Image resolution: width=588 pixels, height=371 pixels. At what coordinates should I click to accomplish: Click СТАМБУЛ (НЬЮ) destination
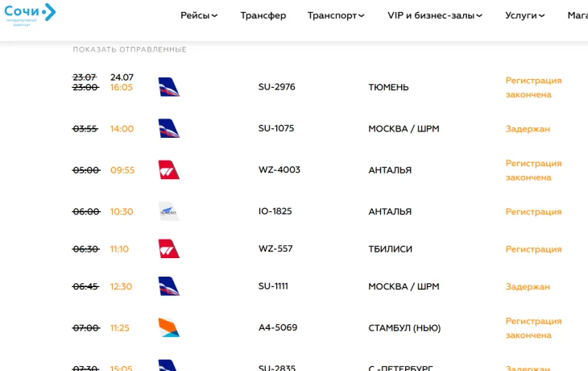pos(404,327)
